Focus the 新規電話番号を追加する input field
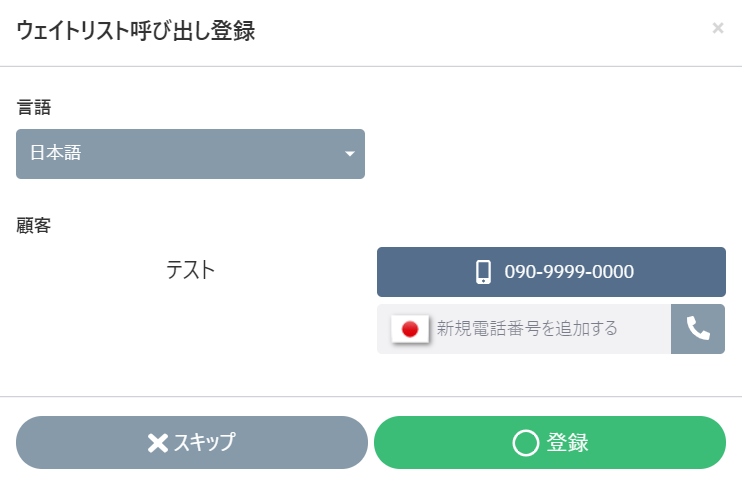The width and height of the screenshot is (742, 486). click(x=548, y=328)
